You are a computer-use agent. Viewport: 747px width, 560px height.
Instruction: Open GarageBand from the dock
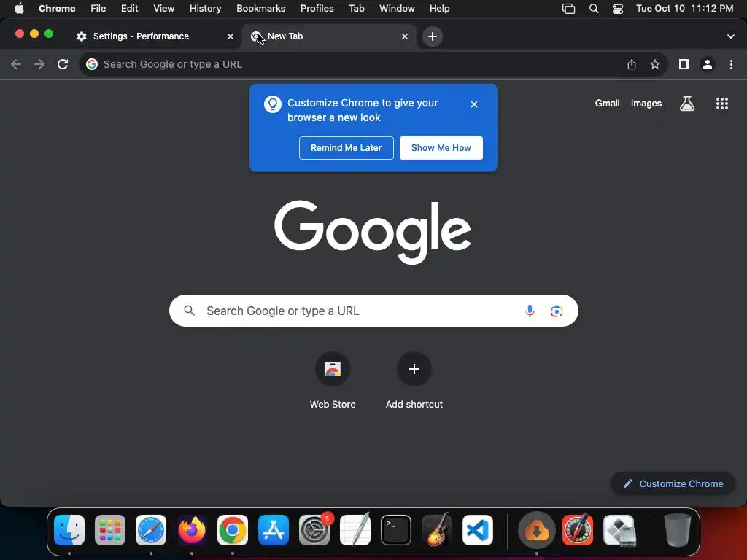[x=437, y=530]
